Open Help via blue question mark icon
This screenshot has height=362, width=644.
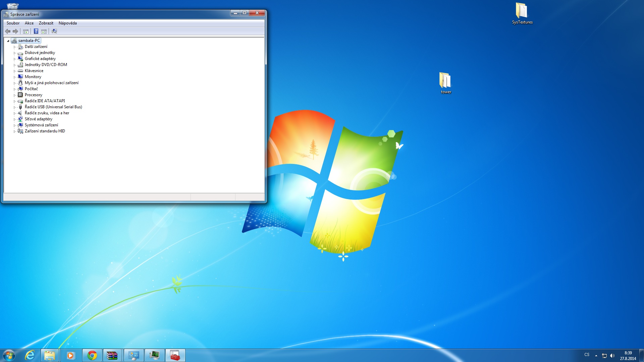[36, 32]
